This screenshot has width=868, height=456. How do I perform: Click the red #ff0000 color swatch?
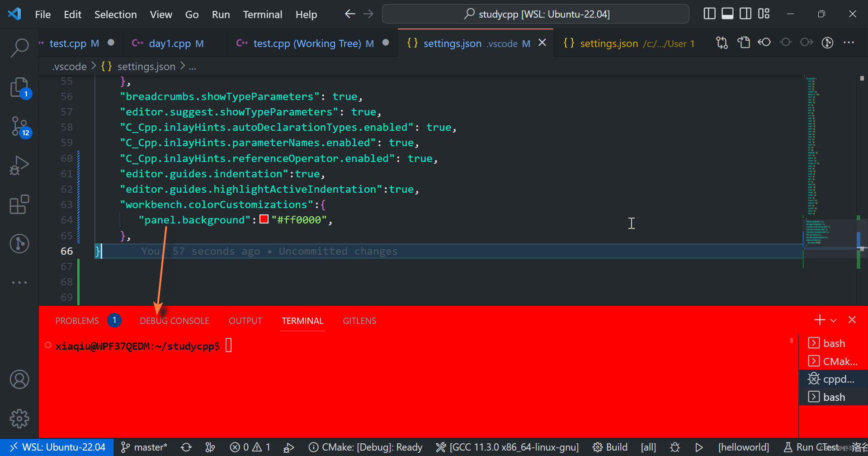click(x=264, y=219)
